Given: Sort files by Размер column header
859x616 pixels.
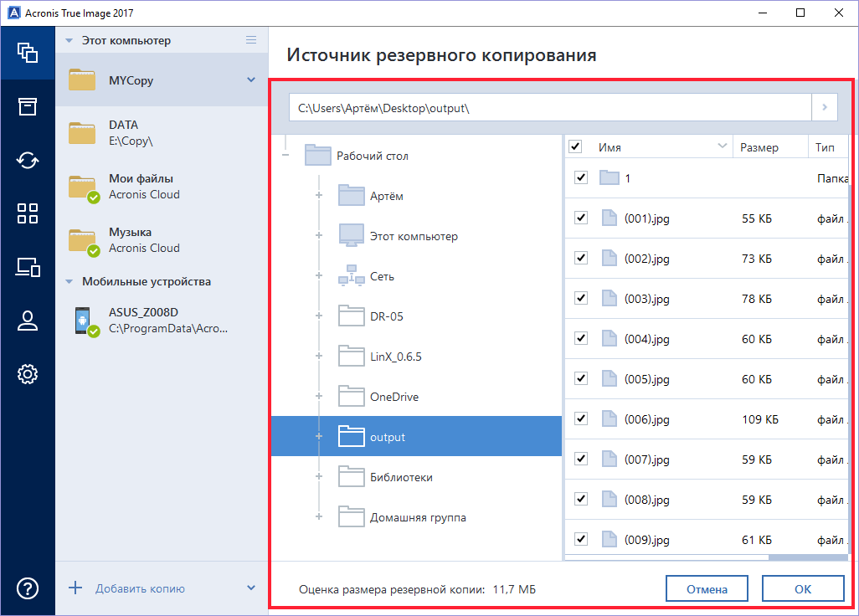Looking at the screenshot, I should pyautogui.click(x=759, y=147).
